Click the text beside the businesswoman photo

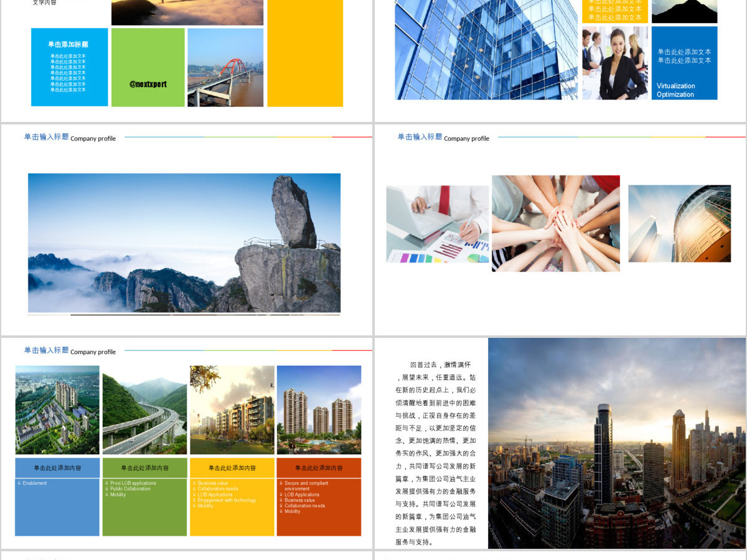[x=684, y=56]
